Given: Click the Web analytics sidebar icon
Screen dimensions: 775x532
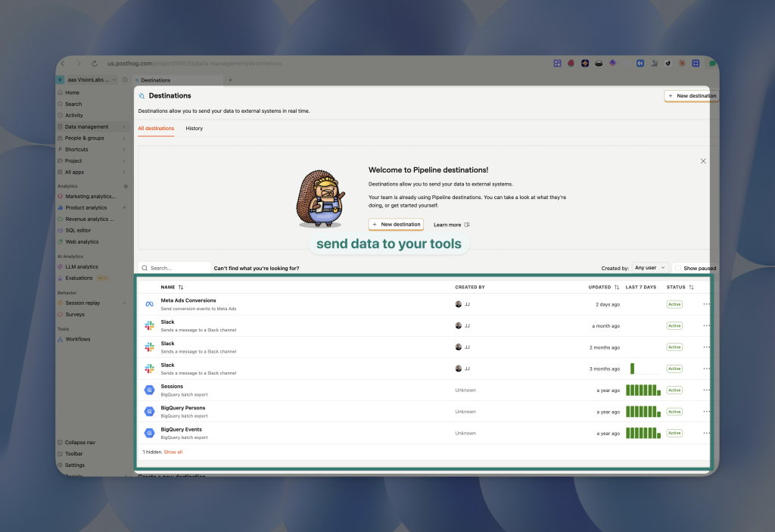Looking at the screenshot, I should [60, 241].
